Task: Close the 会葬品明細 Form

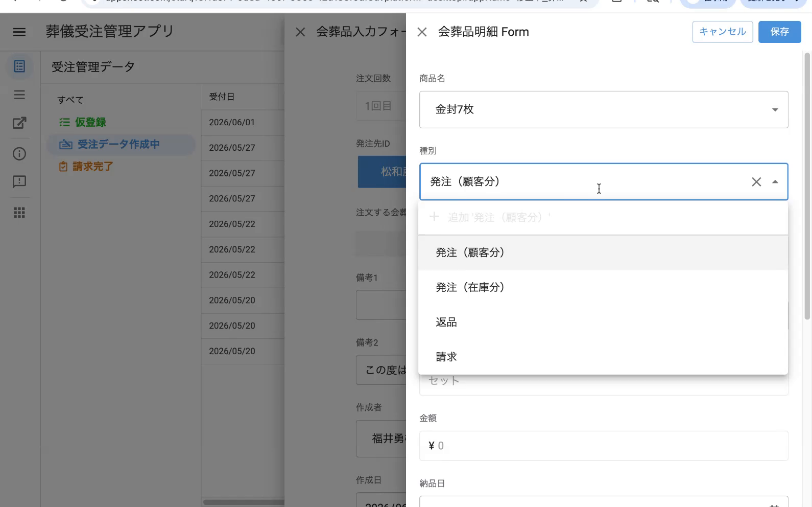Action: 422,32
